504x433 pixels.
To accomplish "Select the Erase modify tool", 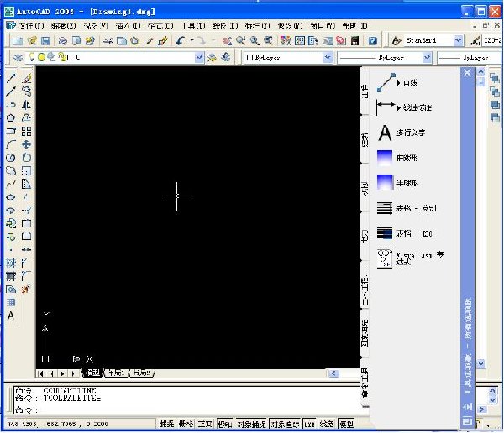I will click(26, 78).
